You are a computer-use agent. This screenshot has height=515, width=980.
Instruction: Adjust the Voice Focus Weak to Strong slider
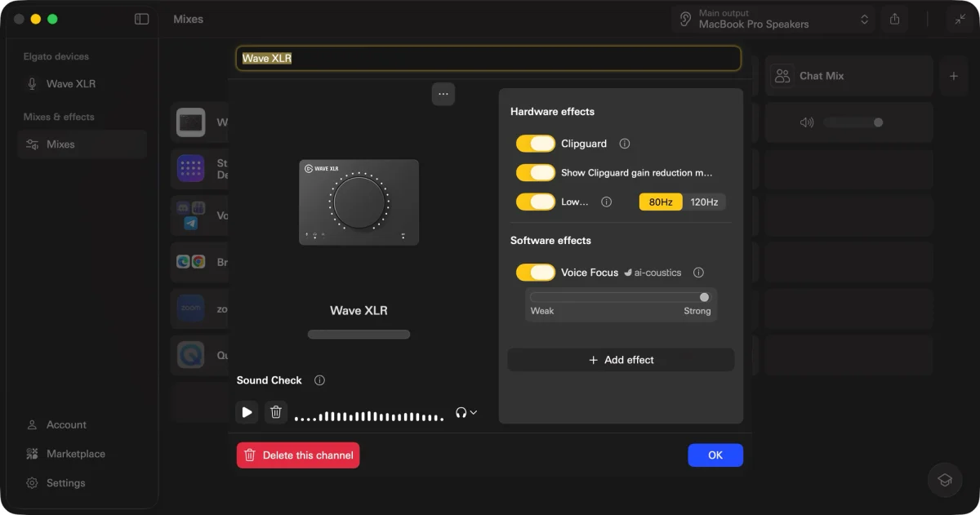pos(619,297)
